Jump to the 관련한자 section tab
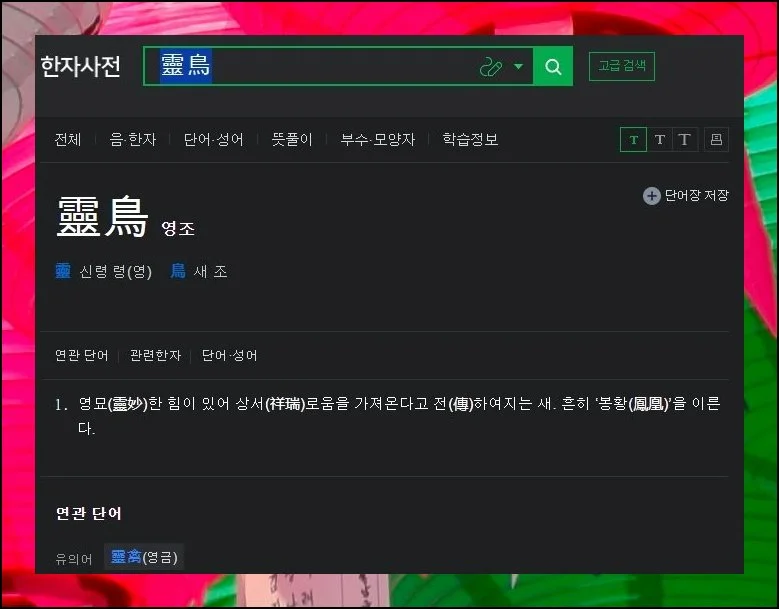Screen dimensions: 779x609 155,355
